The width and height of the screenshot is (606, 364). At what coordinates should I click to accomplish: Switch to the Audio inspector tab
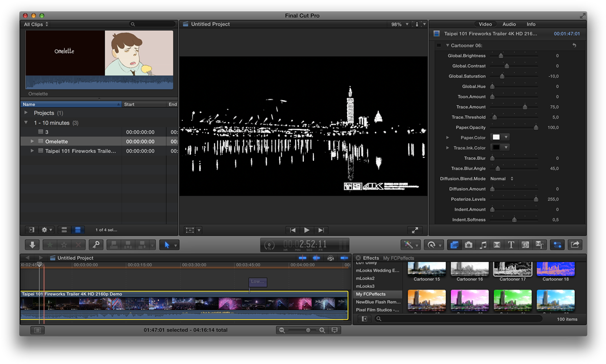[x=509, y=24]
